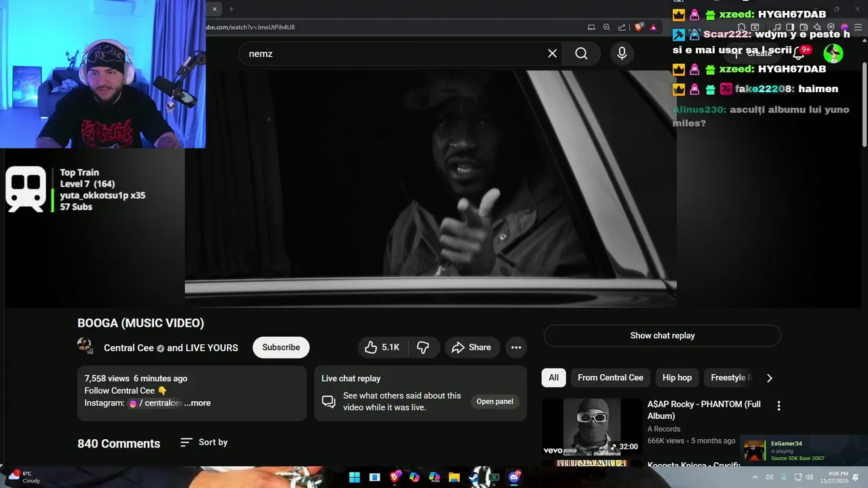This screenshot has height=488, width=868.
Task: Subscribe to Central Cee channel
Action: pos(281,348)
